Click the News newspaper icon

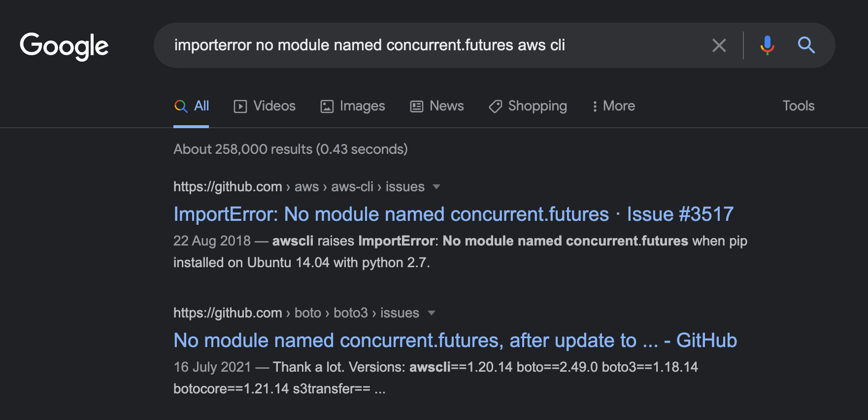(x=417, y=106)
